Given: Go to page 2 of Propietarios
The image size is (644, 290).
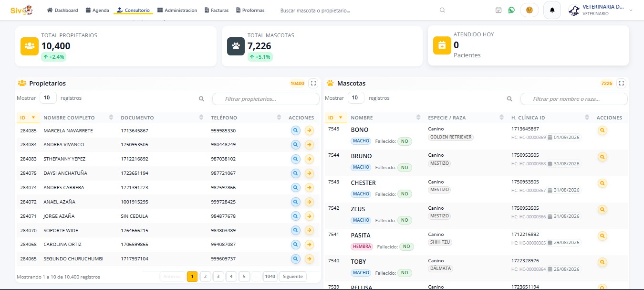Looking at the screenshot, I should point(205,276).
